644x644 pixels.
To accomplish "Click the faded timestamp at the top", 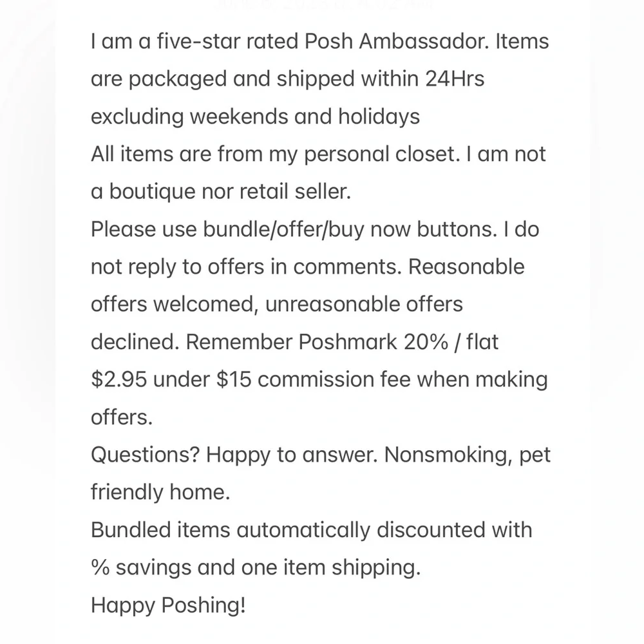I will (x=325, y=4).
